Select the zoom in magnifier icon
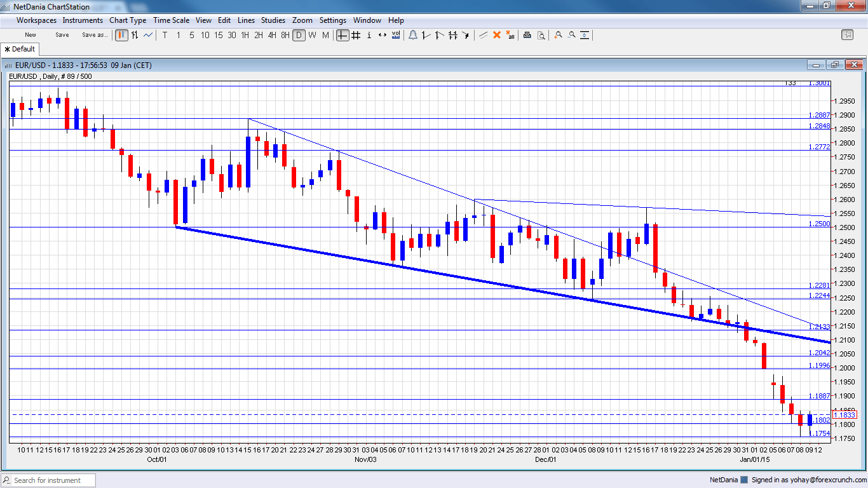 pyautogui.click(x=559, y=36)
